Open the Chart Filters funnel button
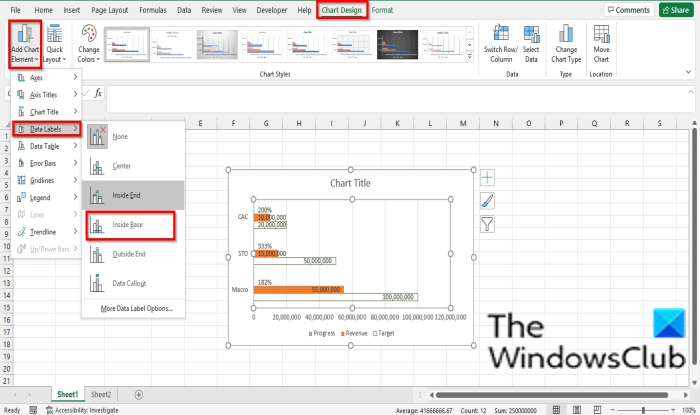The image size is (700, 415). (x=487, y=224)
